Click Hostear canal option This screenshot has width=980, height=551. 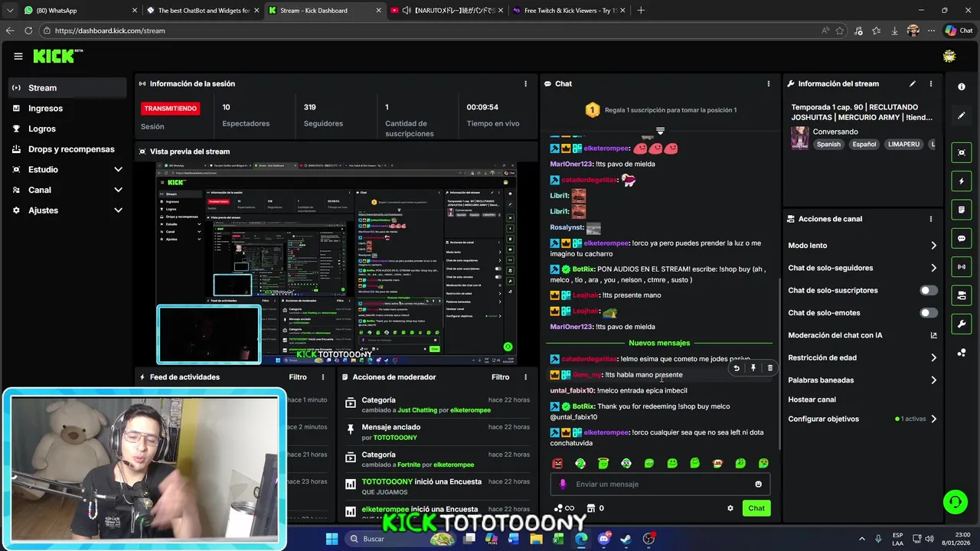point(812,399)
